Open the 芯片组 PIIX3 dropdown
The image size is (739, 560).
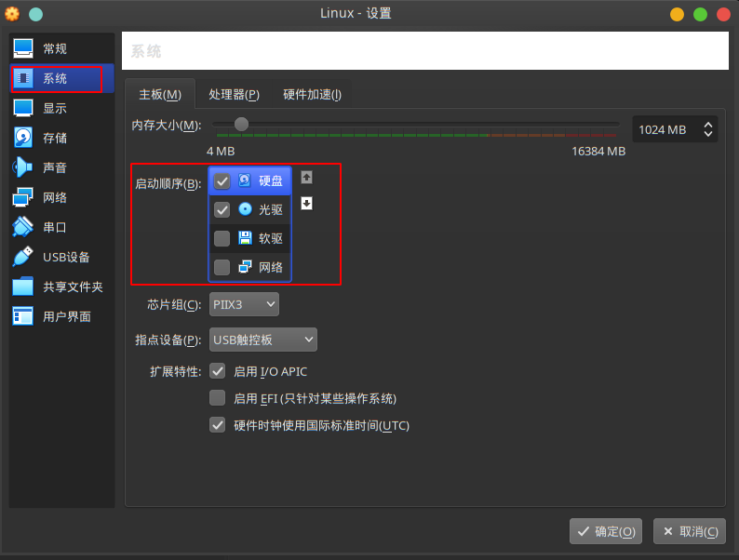[x=244, y=304]
